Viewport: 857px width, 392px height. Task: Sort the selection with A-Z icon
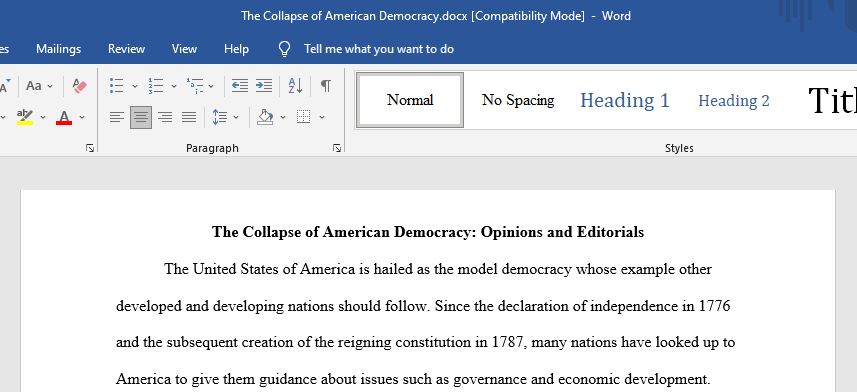(295, 86)
